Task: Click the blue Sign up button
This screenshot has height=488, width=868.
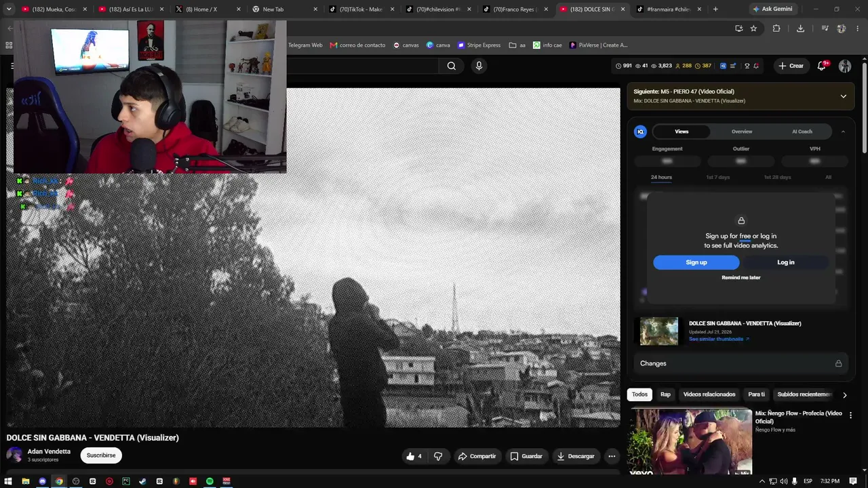Action: point(696,262)
